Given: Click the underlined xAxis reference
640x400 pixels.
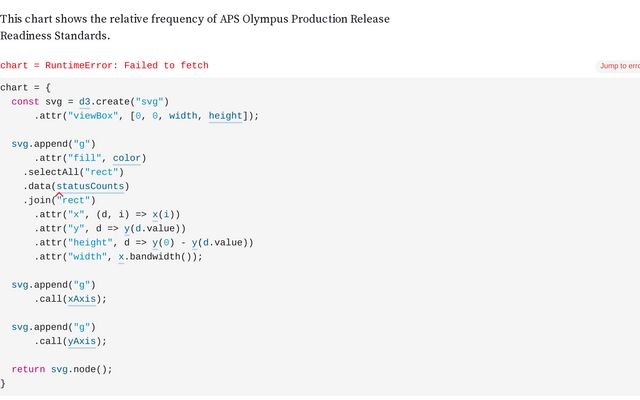Looking at the screenshot, I should point(82,299).
